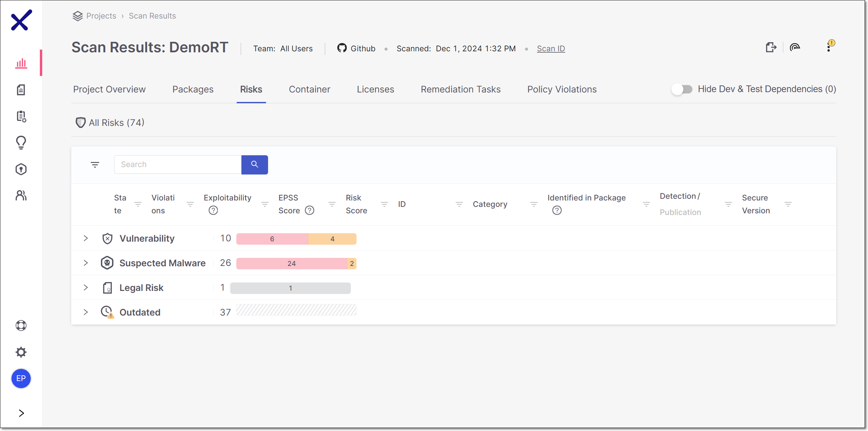Expand the Legal Risk row
Viewport: 868px width, 431px height.
[86, 288]
